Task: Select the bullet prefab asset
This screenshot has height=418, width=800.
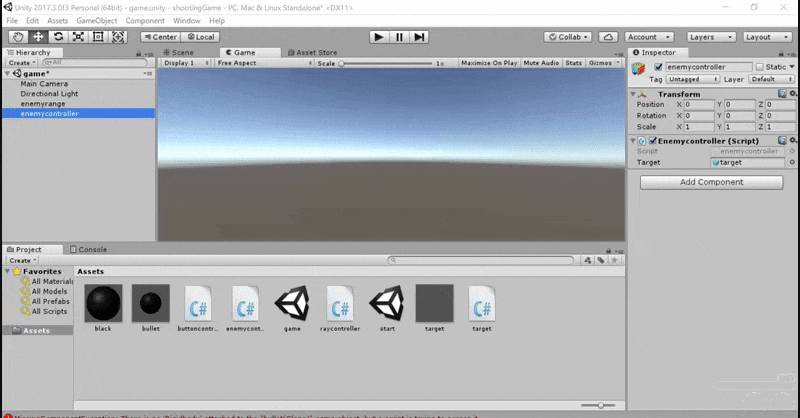Action: (x=151, y=303)
